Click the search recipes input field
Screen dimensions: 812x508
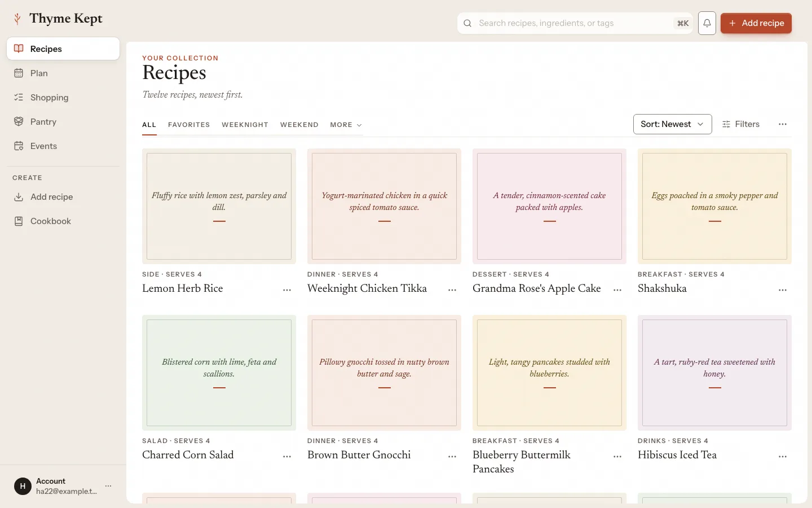pyautogui.click(x=575, y=23)
